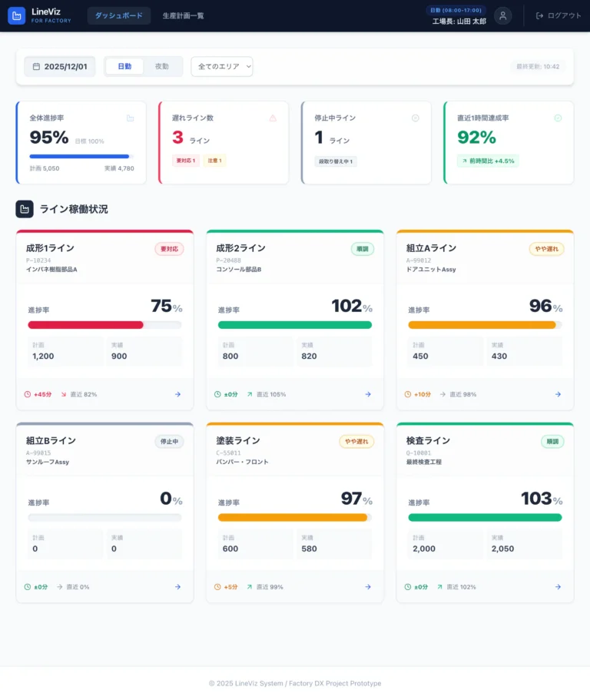Open the user profile avatar icon
Image resolution: width=590 pixels, height=700 pixels.
502,15
